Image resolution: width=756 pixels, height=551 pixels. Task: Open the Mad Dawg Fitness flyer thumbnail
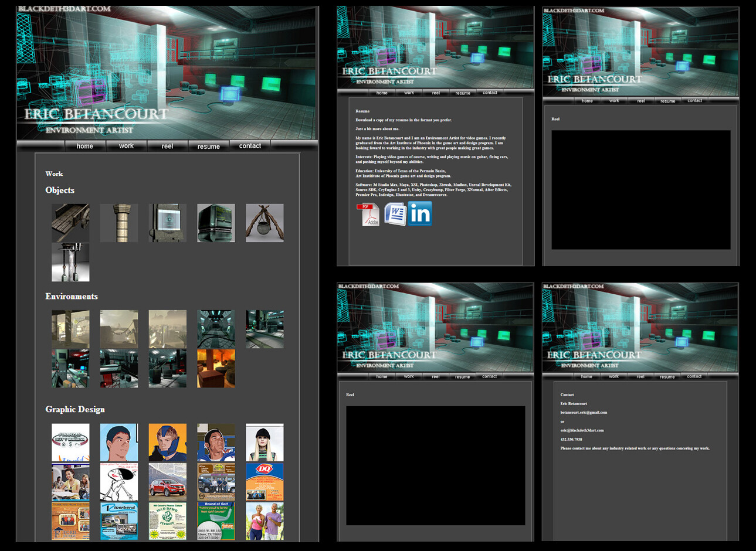[x=167, y=521]
